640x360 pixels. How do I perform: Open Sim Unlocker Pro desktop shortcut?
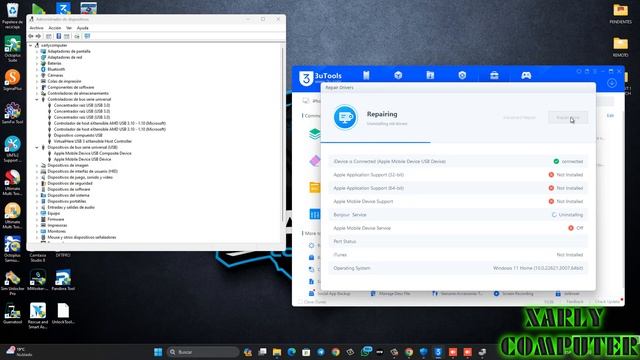tap(13, 282)
